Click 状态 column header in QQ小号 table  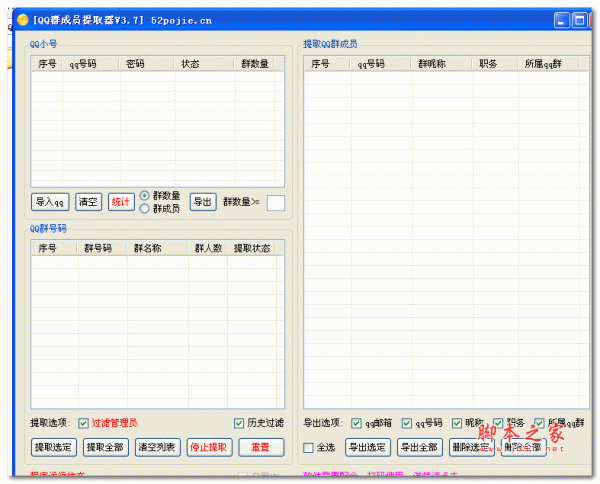pyautogui.click(x=204, y=64)
